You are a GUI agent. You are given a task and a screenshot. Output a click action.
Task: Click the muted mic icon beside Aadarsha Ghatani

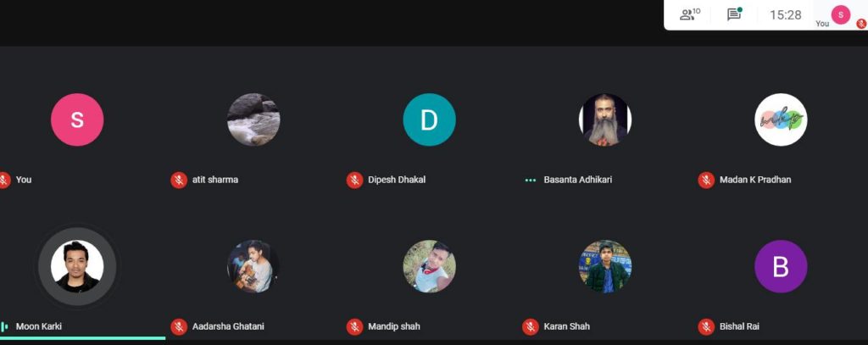[178, 326]
